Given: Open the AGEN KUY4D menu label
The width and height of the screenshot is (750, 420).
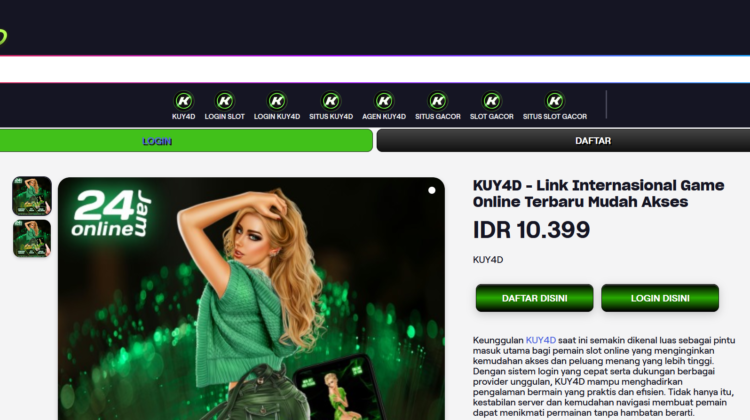Looking at the screenshot, I should (384, 117).
